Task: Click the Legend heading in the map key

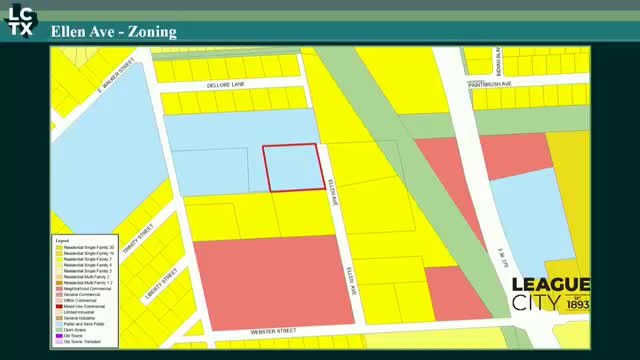Action: coord(62,241)
